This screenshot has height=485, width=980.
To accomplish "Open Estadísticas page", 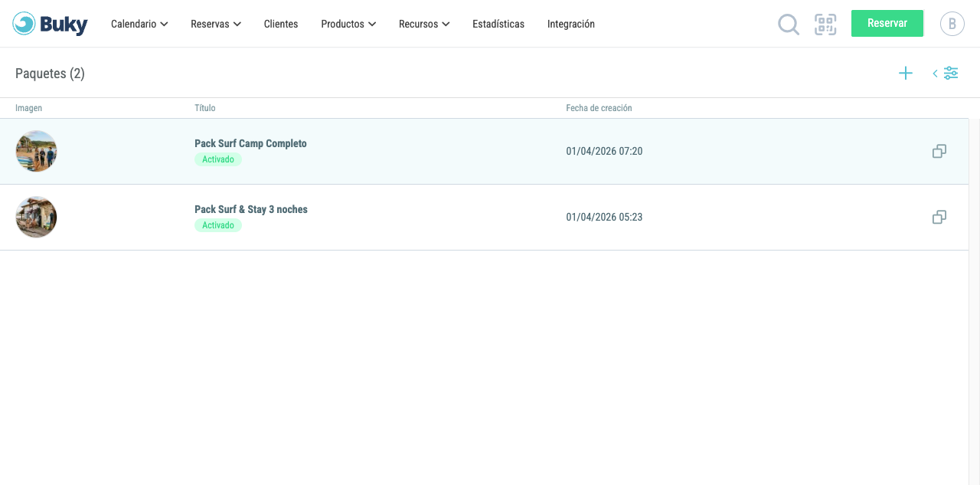I will point(498,24).
